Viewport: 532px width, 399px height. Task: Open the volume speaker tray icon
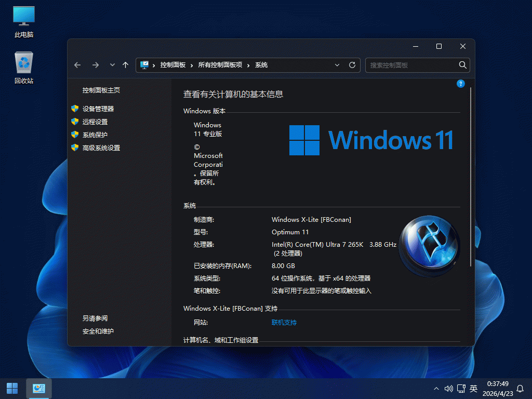tap(448, 389)
